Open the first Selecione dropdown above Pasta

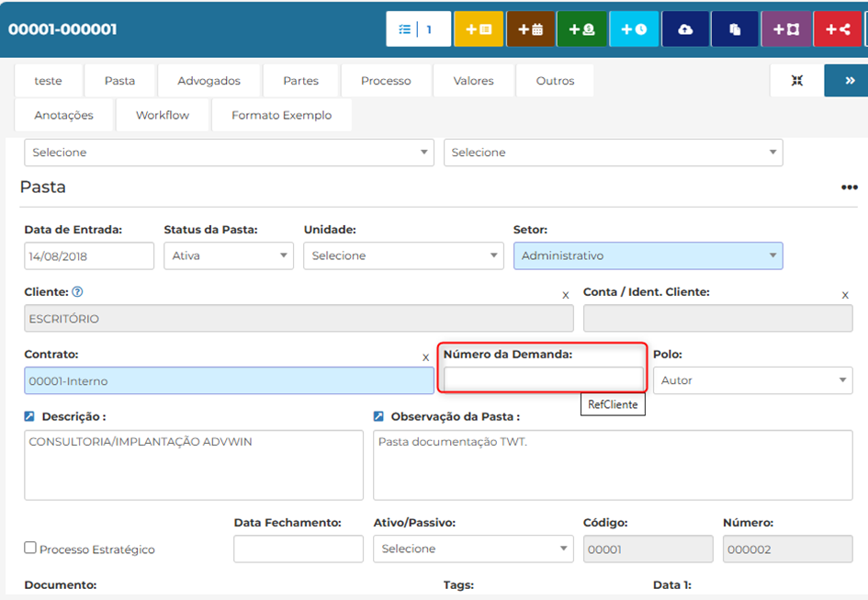click(x=229, y=153)
